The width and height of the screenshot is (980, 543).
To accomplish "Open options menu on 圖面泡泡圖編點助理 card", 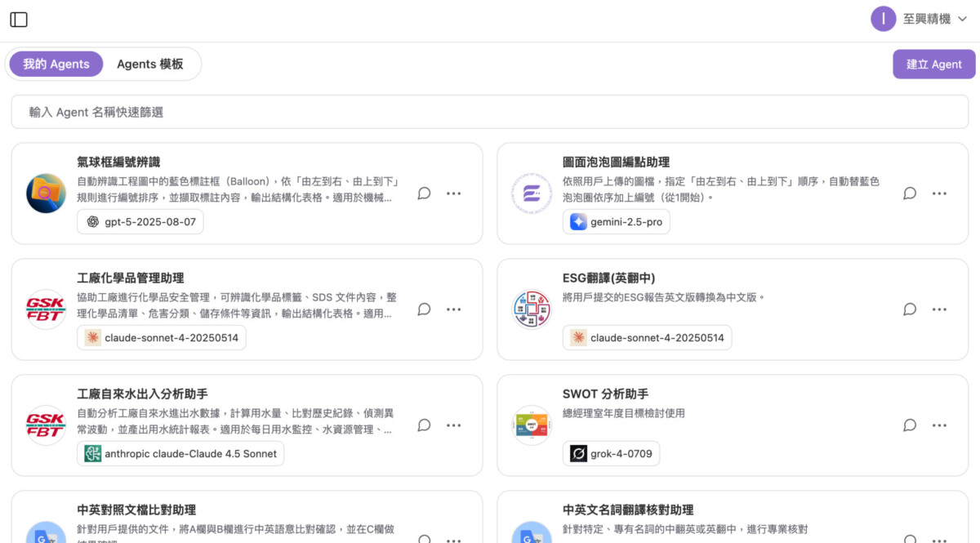I will tap(939, 194).
